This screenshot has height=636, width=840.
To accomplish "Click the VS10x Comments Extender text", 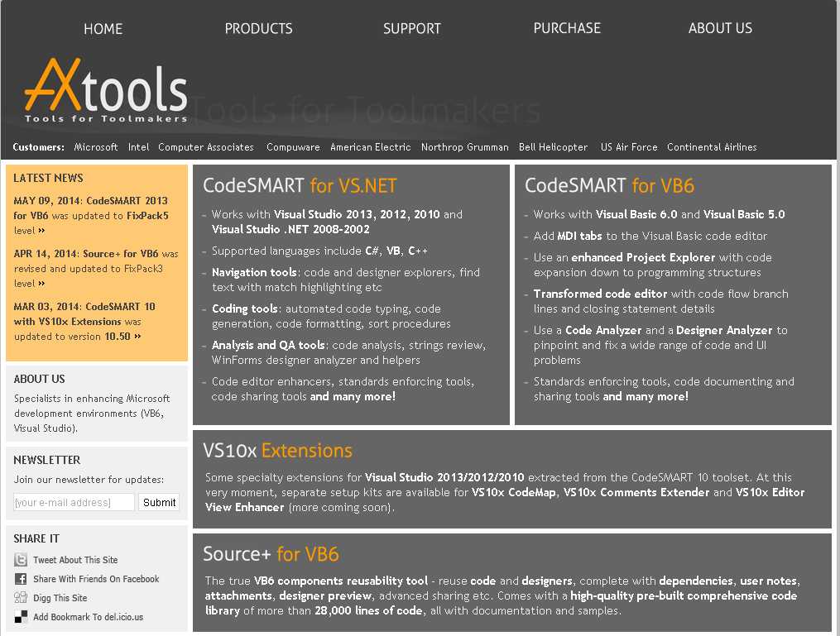I will click(636, 492).
